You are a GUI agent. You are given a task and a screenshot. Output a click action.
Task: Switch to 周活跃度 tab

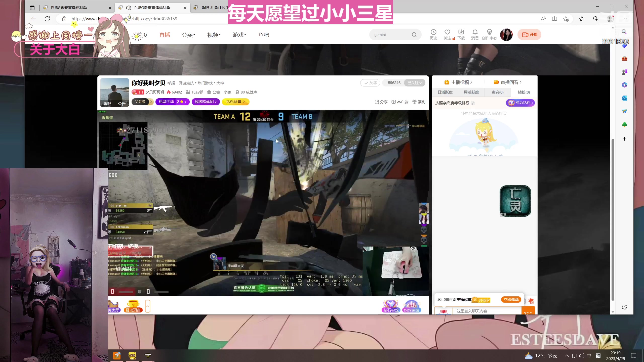[471, 92]
